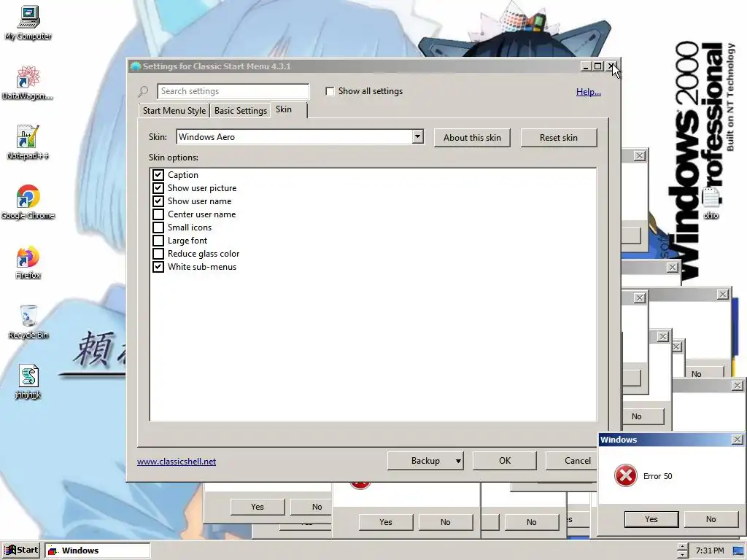
Task: Click Cancel in settings dialog
Action: pos(572,461)
